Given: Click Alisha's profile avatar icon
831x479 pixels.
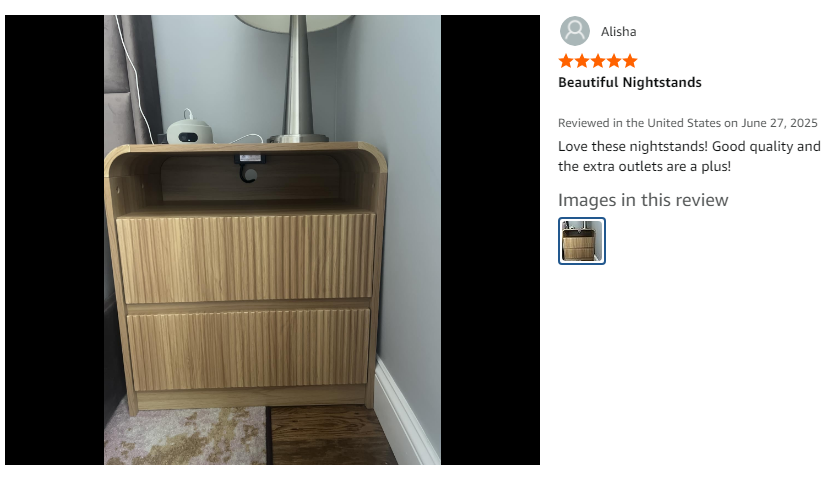Looking at the screenshot, I should 574,31.
